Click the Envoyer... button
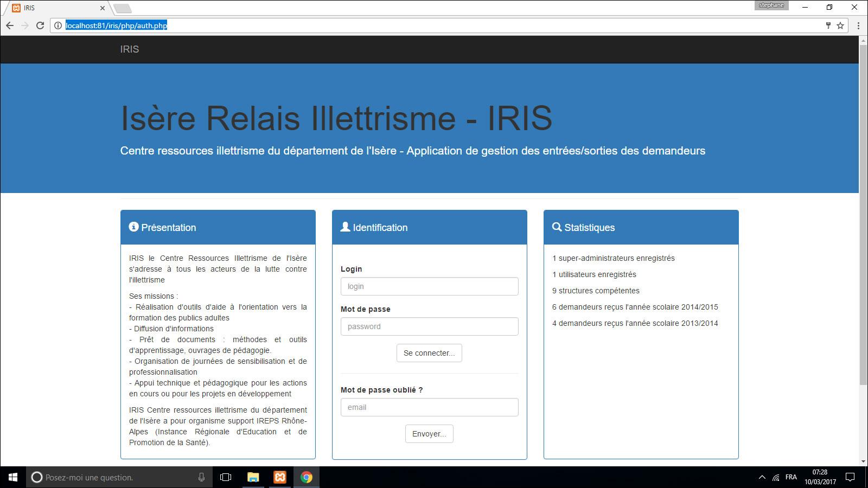This screenshot has width=868, height=488. [429, 434]
